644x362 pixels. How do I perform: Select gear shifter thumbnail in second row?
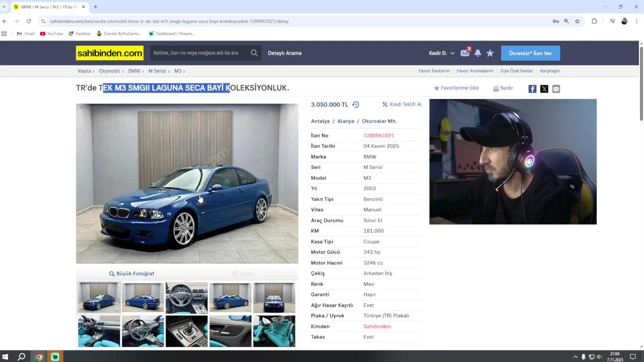coord(187,331)
